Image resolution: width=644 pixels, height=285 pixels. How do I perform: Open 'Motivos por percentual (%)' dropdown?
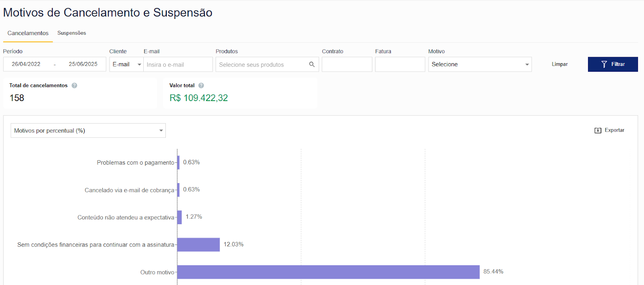[x=88, y=130]
